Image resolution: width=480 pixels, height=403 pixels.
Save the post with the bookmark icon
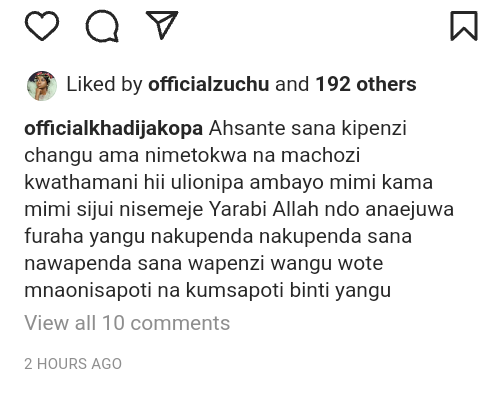tap(464, 26)
